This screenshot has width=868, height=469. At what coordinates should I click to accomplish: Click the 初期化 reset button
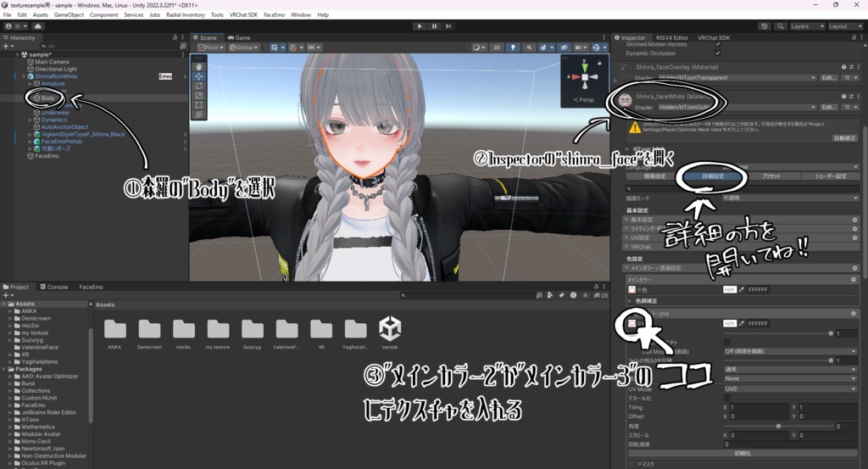(742, 453)
